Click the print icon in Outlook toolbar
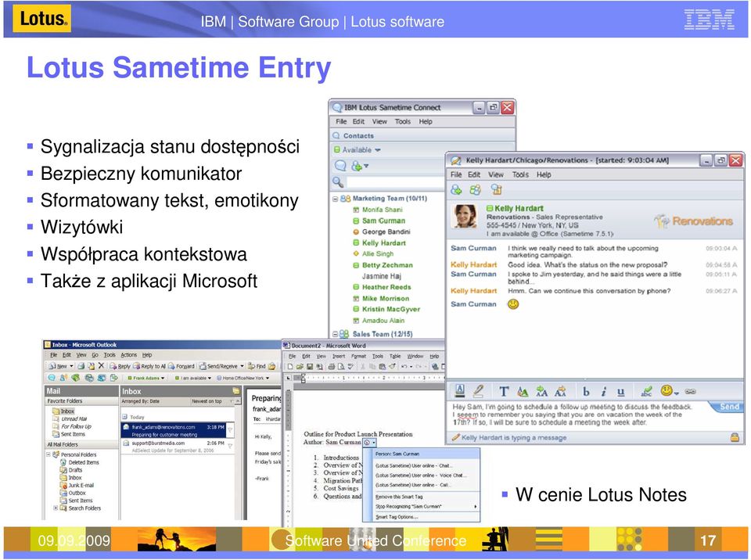Screen dimensions: 751x560 [x=81, y=366]
